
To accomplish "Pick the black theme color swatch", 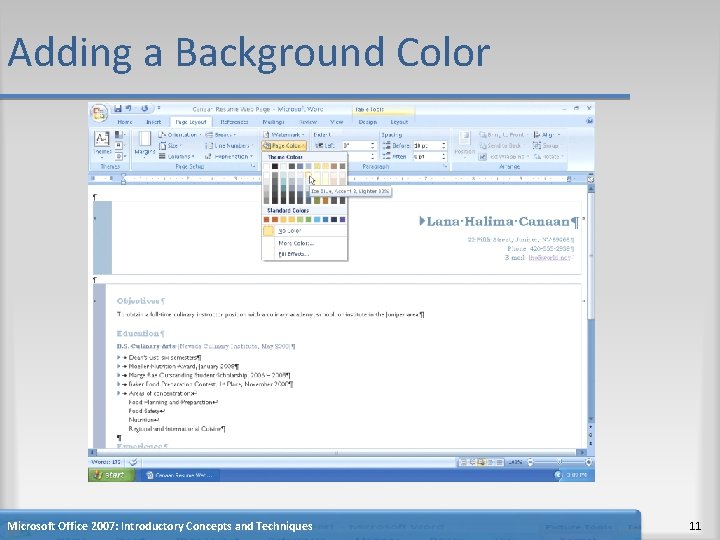I will point(275,166).
